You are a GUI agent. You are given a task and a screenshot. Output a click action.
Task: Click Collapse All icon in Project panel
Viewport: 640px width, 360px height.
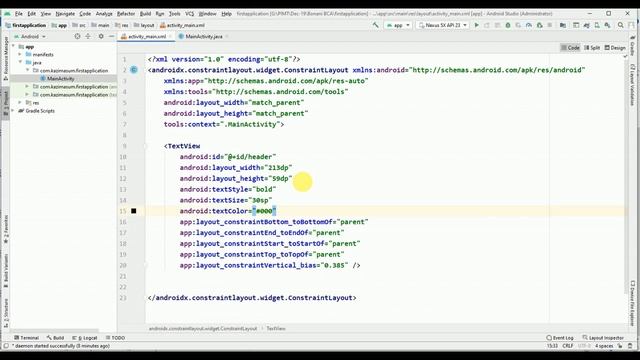point(88,36)
